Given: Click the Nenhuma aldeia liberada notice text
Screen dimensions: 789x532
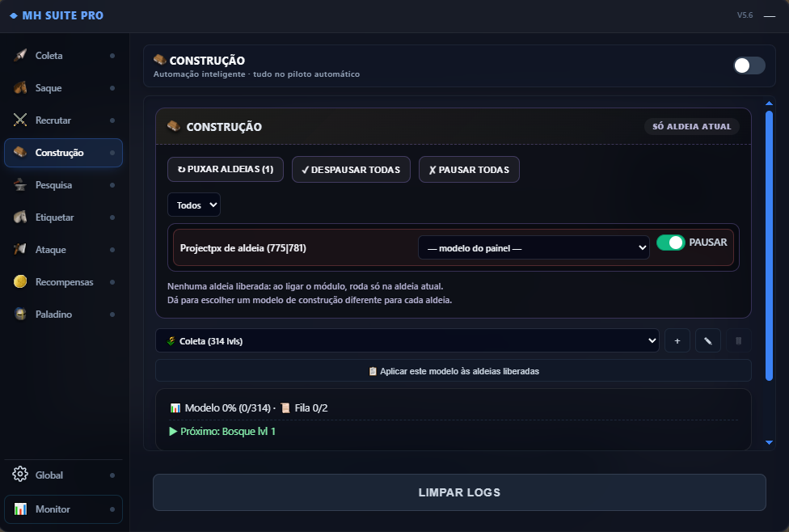Looking at the screenshot, I should click(x=305, y=286).
